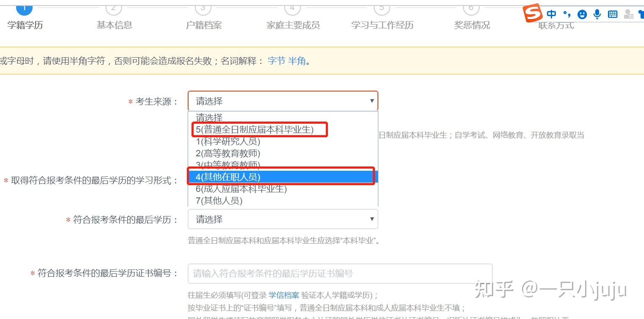Select 6(成人应届本科毕业生) option
This screenshot has height=319, width=644.
[283, 189]
